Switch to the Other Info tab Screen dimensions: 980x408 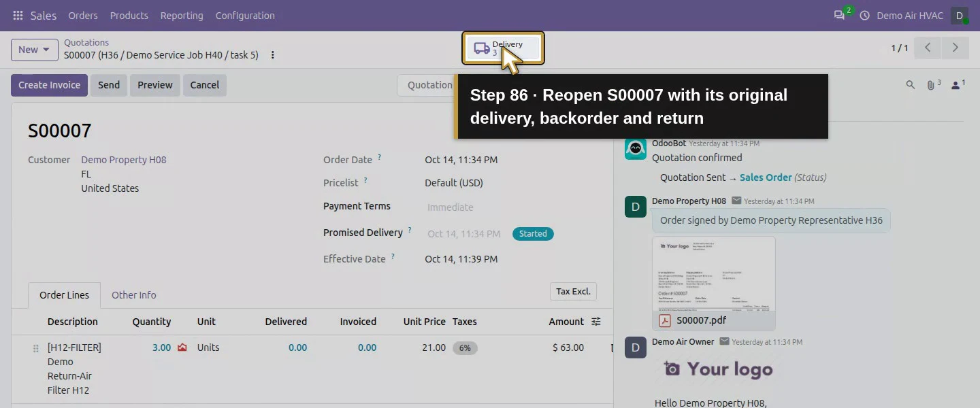click(134, 295)
